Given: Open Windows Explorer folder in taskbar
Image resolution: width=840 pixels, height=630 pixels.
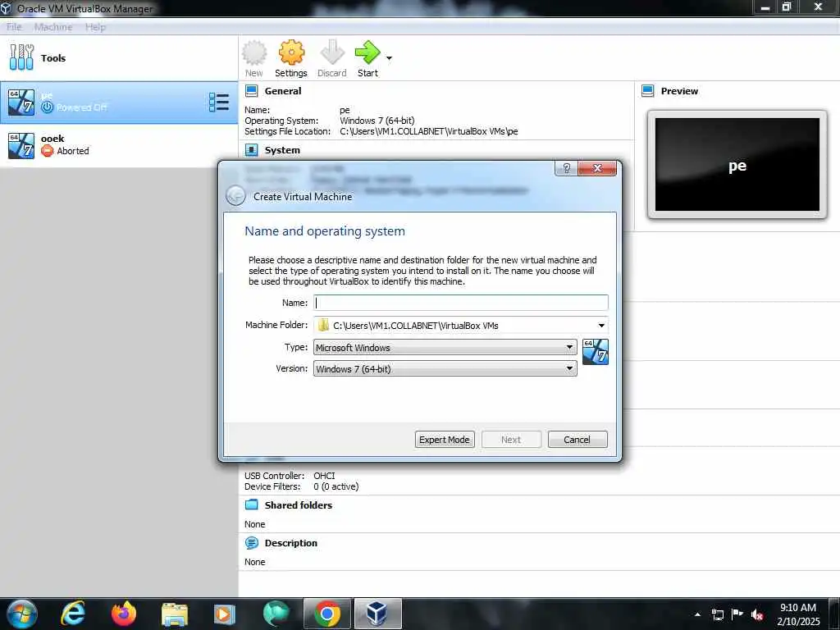Looking at the screenshot, I should point(175,615).
